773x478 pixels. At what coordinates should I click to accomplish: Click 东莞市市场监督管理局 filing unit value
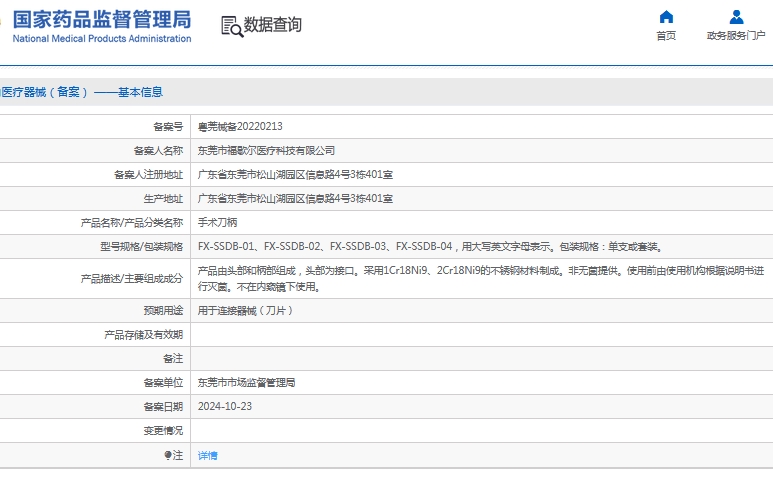tap(246, 382)
